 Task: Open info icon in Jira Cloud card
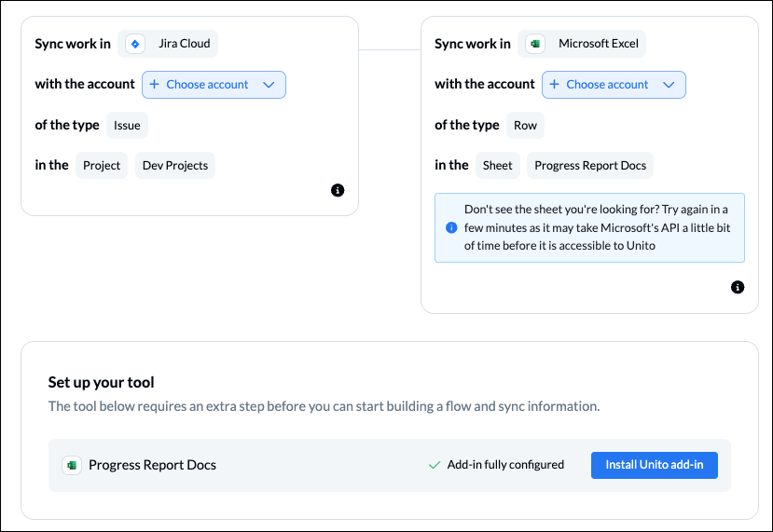point(338,190)
